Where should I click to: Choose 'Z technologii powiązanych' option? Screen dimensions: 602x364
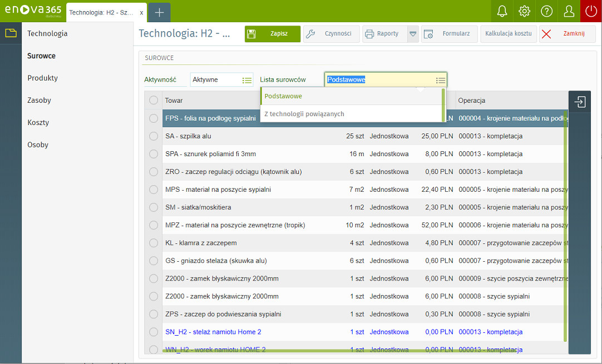[x=304, y=114]
